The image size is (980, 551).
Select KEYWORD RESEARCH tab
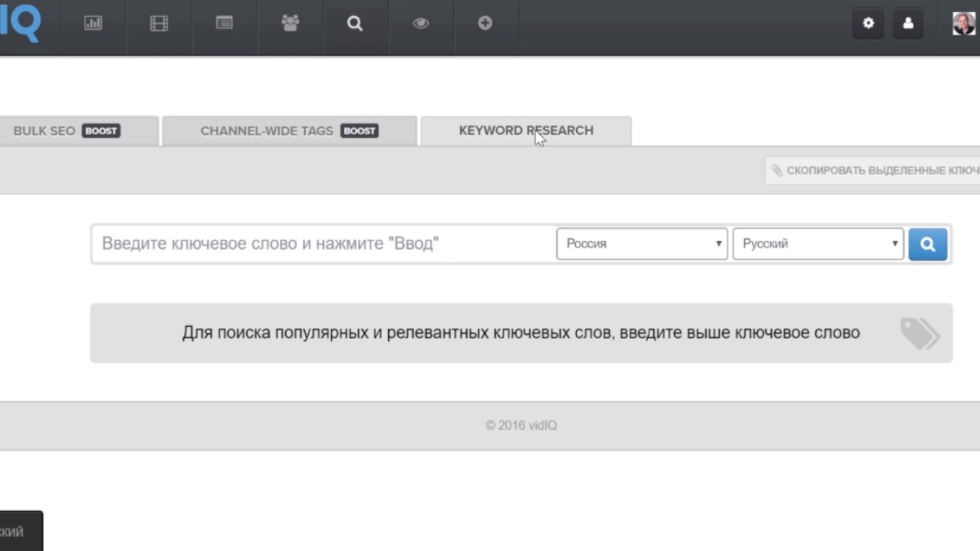click(x=526, y=130)
